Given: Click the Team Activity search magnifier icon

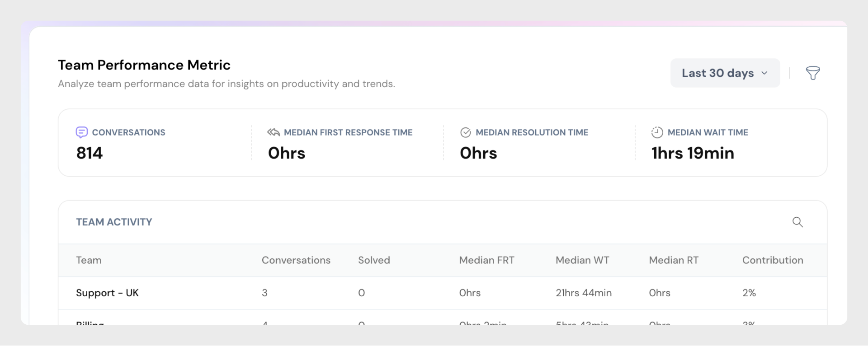Looking at the screenshot, I should [x=797, y=222].
